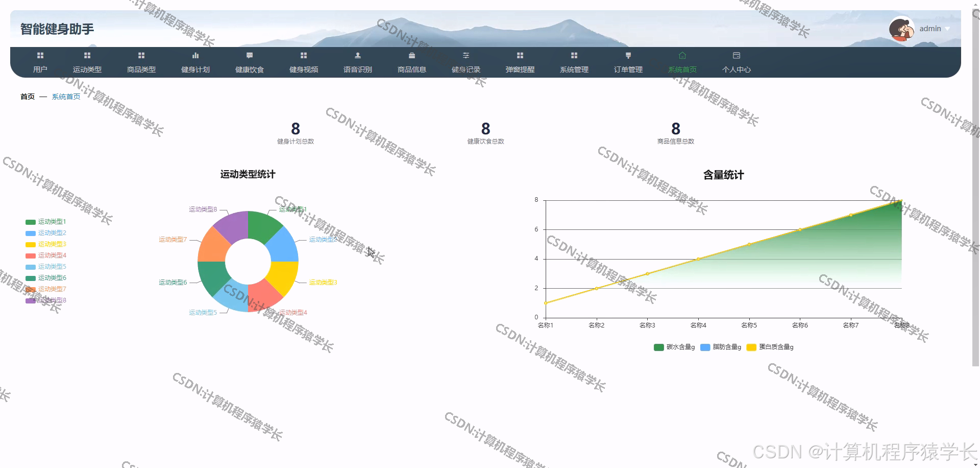Screen dimensions: 980x468
Task: Click the 系统首页 breadcrumb link
Action: 66,97
